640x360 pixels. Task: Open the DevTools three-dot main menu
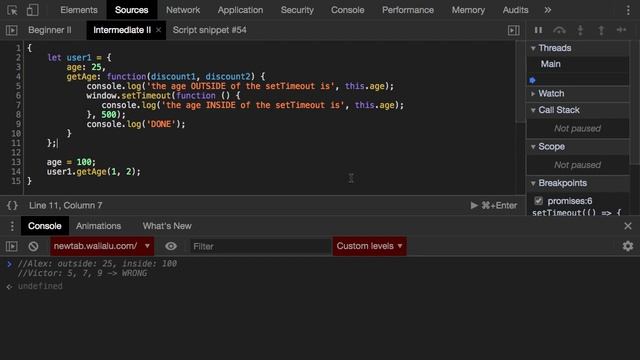628,10
